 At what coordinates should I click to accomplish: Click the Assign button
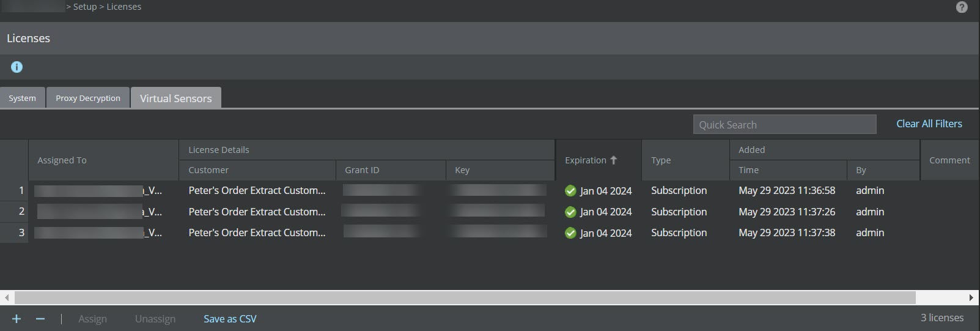92,319
